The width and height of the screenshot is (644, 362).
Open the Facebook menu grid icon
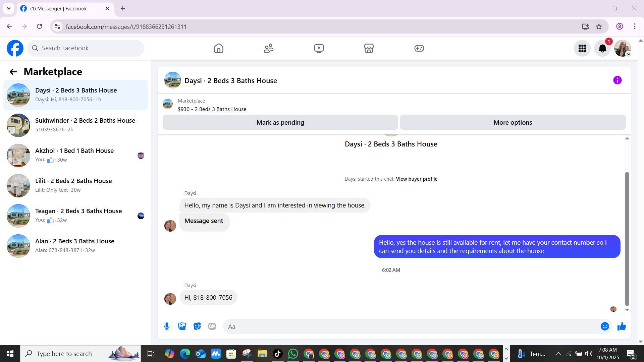tap(582, 48)
